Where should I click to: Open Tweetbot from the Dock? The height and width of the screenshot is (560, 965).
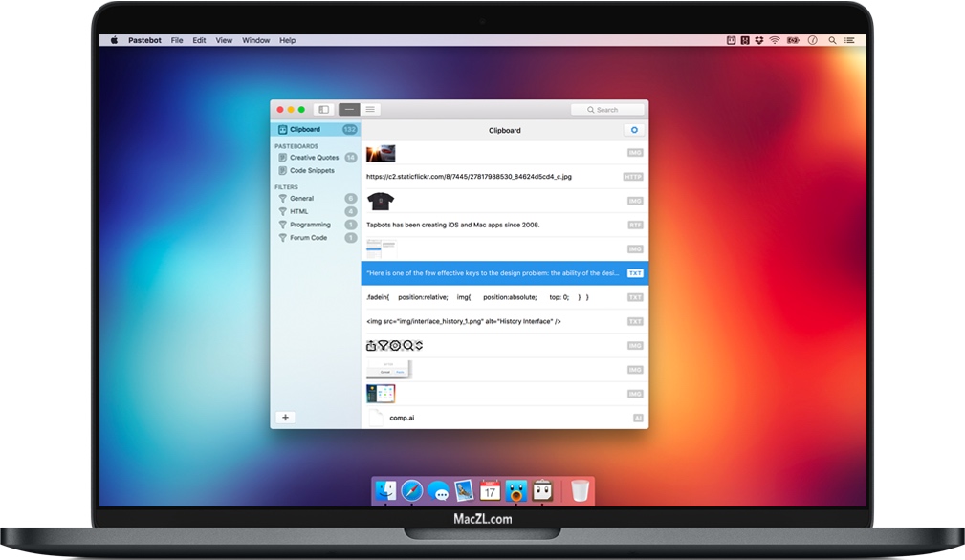pyautogui.click(x=515, y=490)
